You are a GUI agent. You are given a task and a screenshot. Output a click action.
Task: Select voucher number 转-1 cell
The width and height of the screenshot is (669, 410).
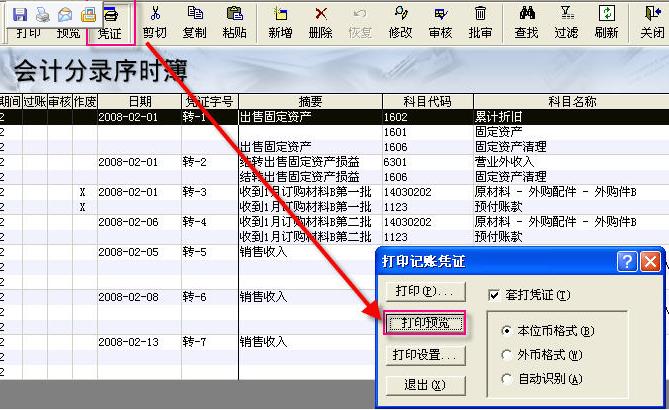tap(209, 117)
